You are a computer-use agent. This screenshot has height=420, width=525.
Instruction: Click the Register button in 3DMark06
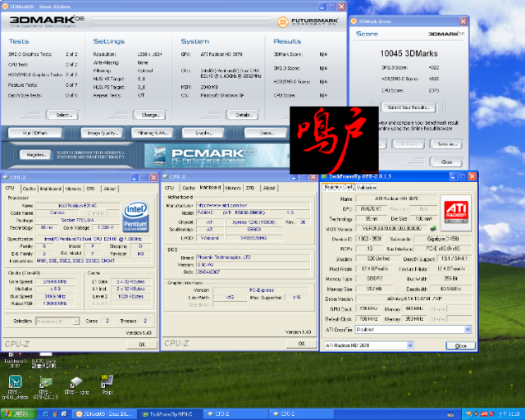[35, 155]
